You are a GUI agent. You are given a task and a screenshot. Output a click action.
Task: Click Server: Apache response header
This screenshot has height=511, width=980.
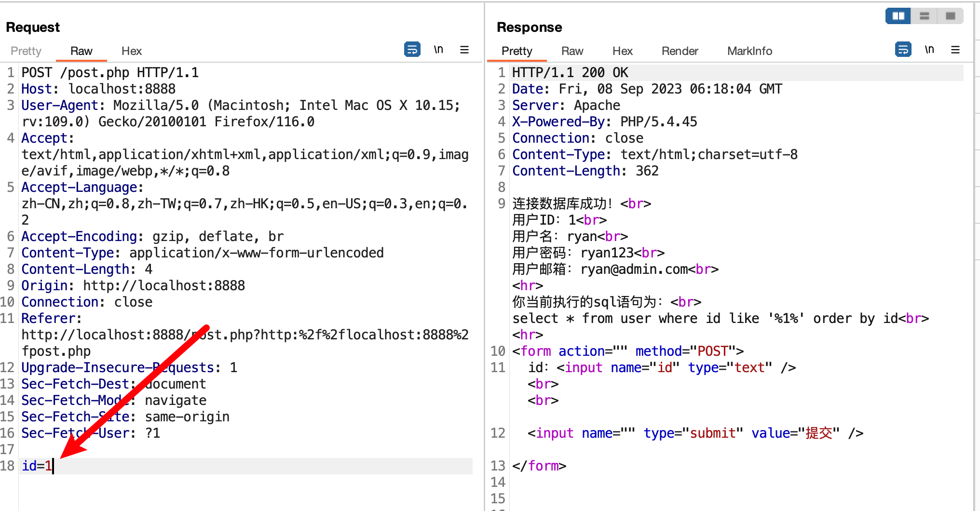(x=566, y=105)
